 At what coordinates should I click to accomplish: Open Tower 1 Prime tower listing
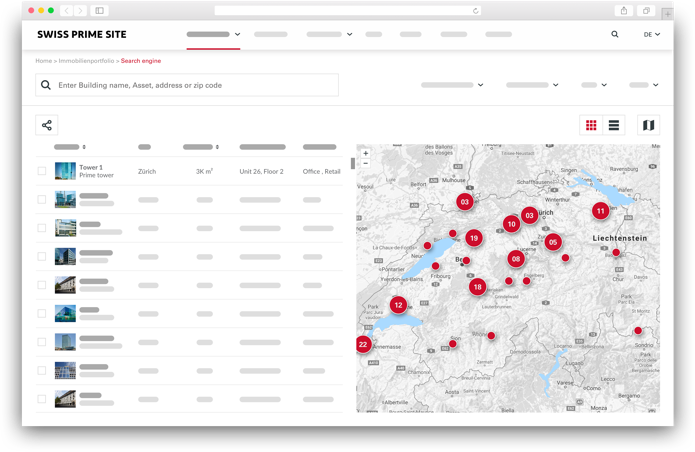tap(96, 171)
